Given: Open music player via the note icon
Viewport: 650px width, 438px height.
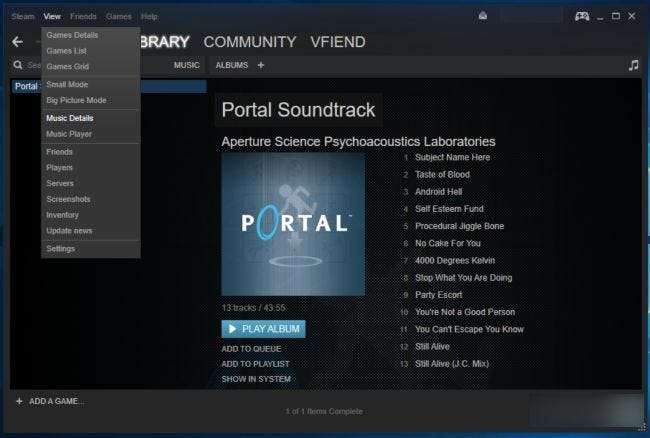Looking at the screenshot, I should (x=633, y=65).
